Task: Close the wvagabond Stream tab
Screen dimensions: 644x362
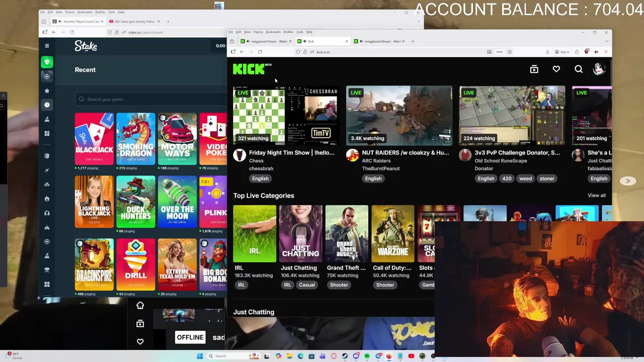Action: (404, 41)
